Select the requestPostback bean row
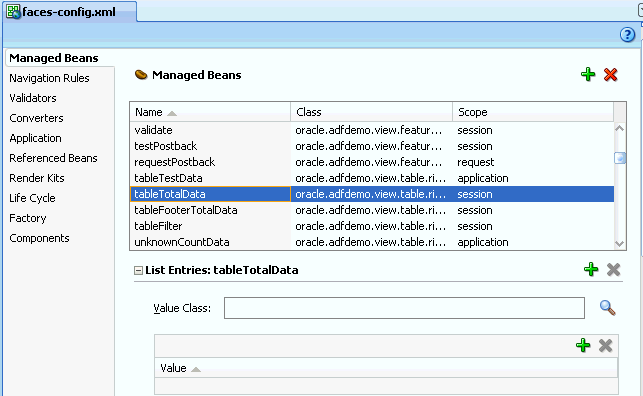 [x=372, y=162]
